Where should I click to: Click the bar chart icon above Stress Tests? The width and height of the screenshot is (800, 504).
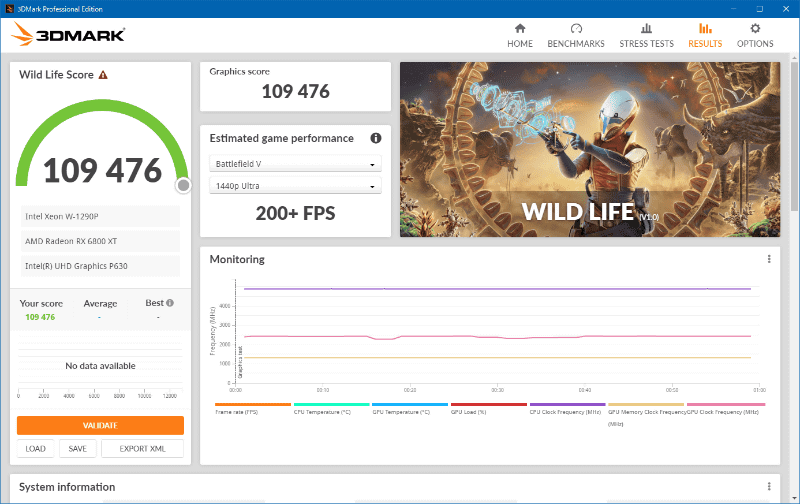click(x=646, y=29)
